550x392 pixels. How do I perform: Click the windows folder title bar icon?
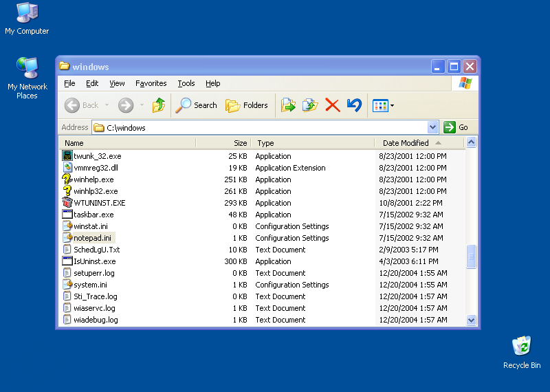pyautogui.click(x=64, y=66)
